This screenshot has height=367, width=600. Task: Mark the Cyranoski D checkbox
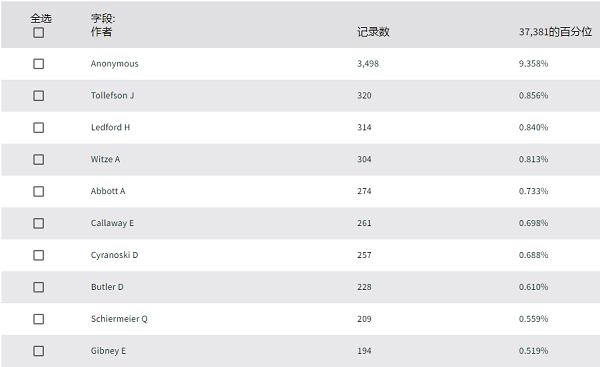(x=38, y=255)
